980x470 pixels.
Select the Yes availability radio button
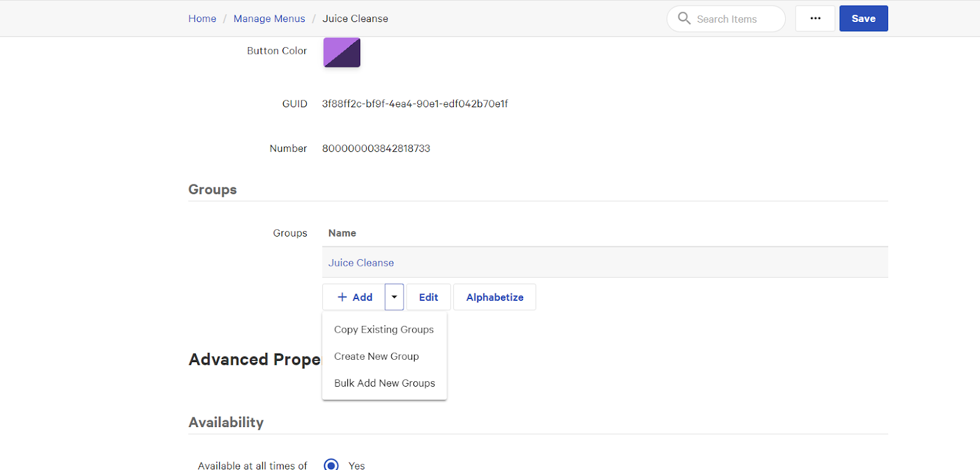(331, 464)
